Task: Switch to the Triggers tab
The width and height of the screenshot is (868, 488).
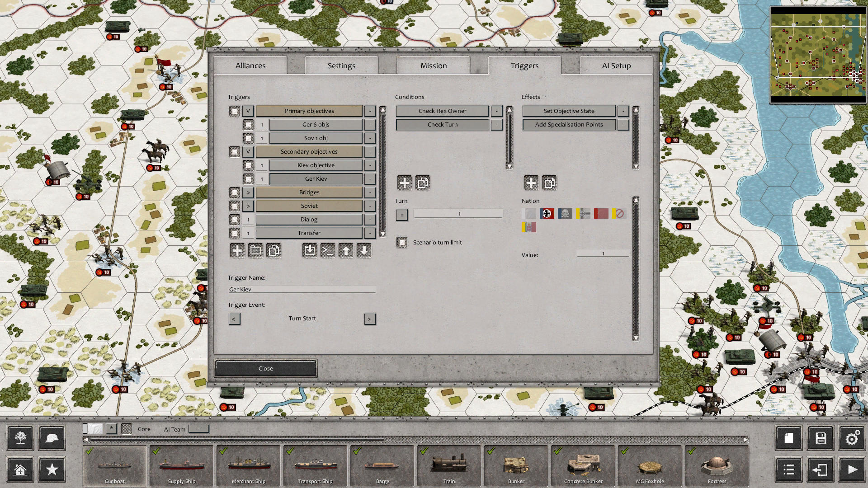Action: coord(524,66)
